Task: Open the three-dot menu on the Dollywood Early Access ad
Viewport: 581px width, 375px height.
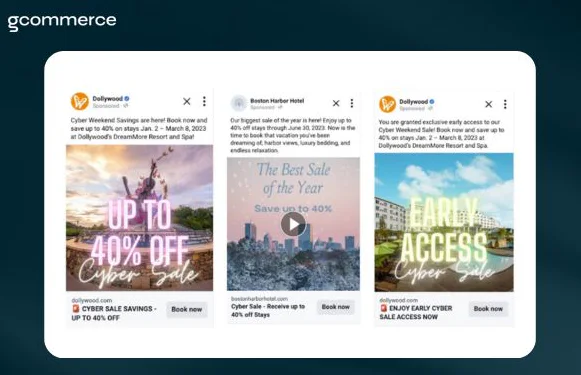Action: tap(505, 104)
